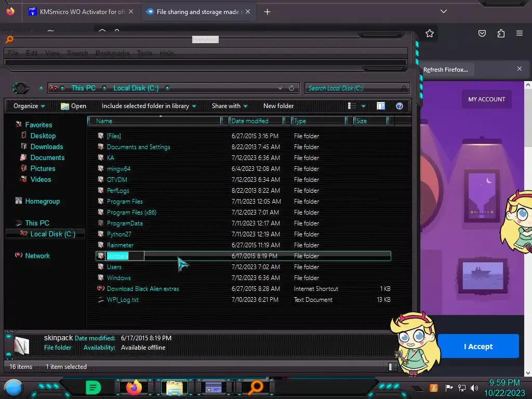Select Downloads in navigation pane
This screenshot has height=399, width=532.
point(46,147)
